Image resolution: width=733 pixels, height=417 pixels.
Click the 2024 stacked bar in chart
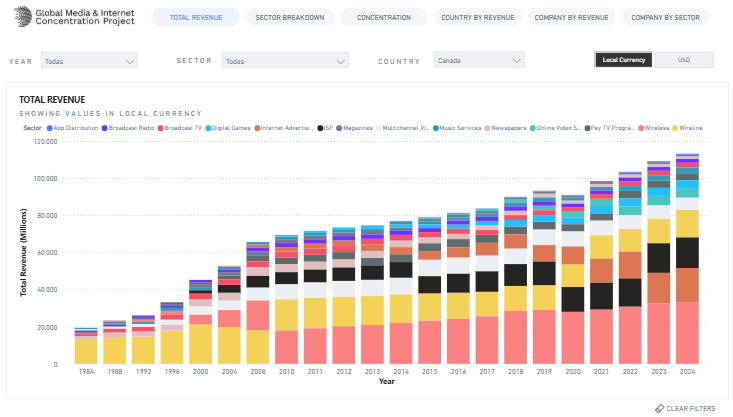click(x=688, y=259)
